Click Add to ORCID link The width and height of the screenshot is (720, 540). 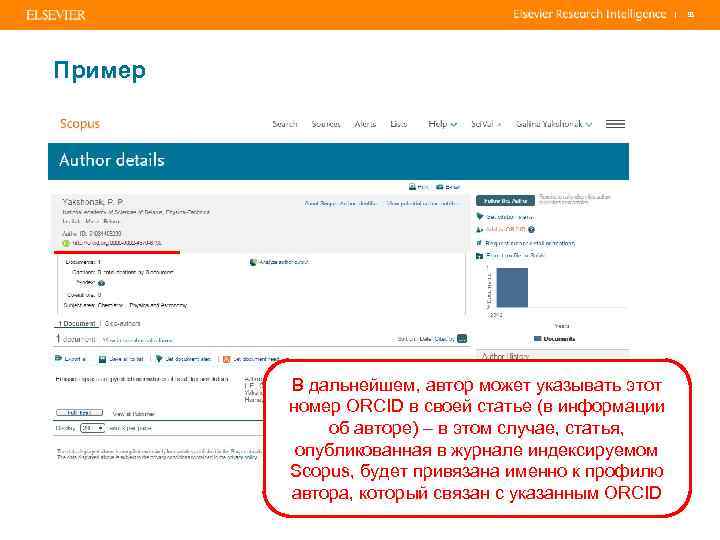505,229
